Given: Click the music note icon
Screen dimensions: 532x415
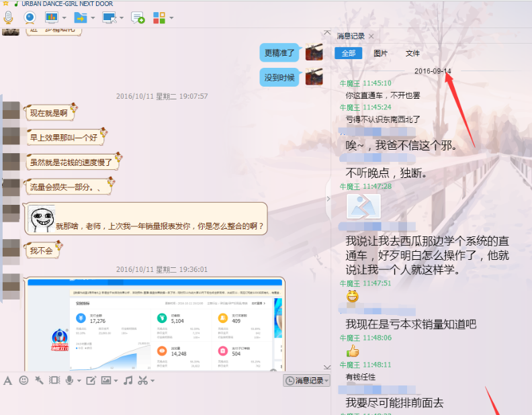Looking at the screenshot, I should [128, 380].
